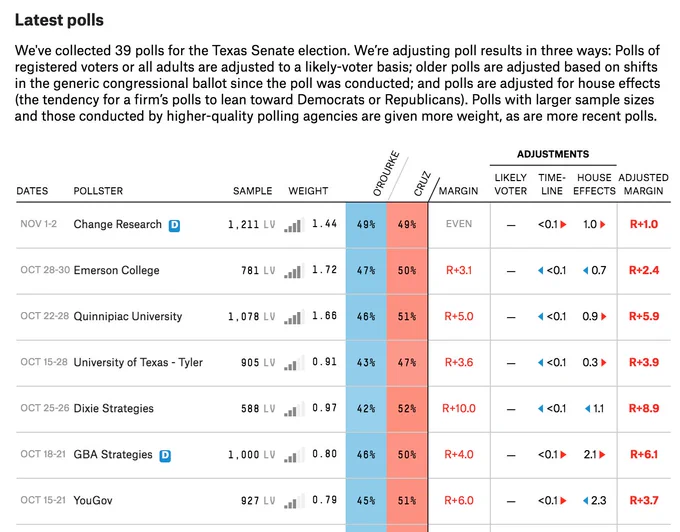Click weight bars icon in Dixie Strategies row
The width and height of the screenshot is (680, 532).
click(294, 409)
